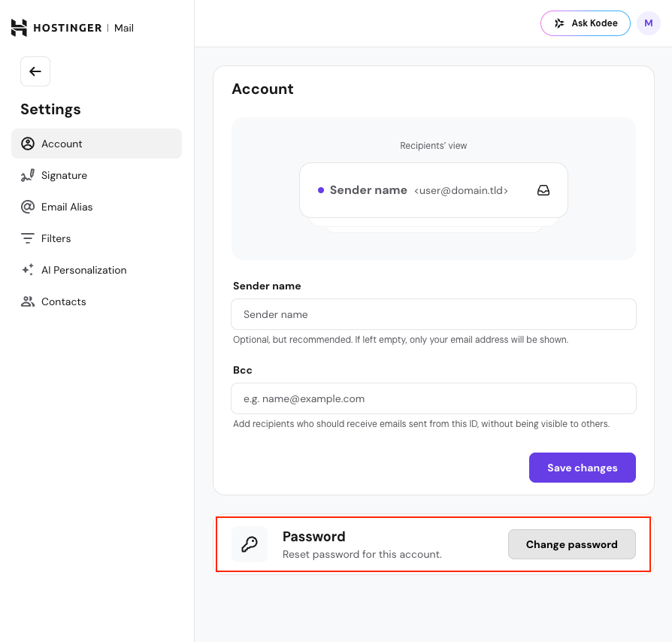
Task: Switch to the Filters settings section
Action: pos(56,238)
